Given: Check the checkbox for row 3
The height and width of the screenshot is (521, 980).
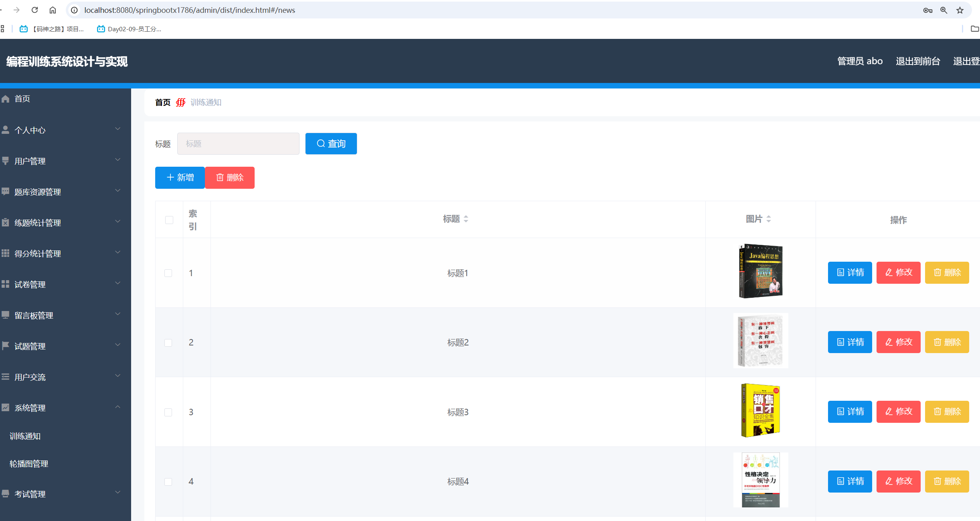Looking at the screenshot, I should click(x=168, y=412).
